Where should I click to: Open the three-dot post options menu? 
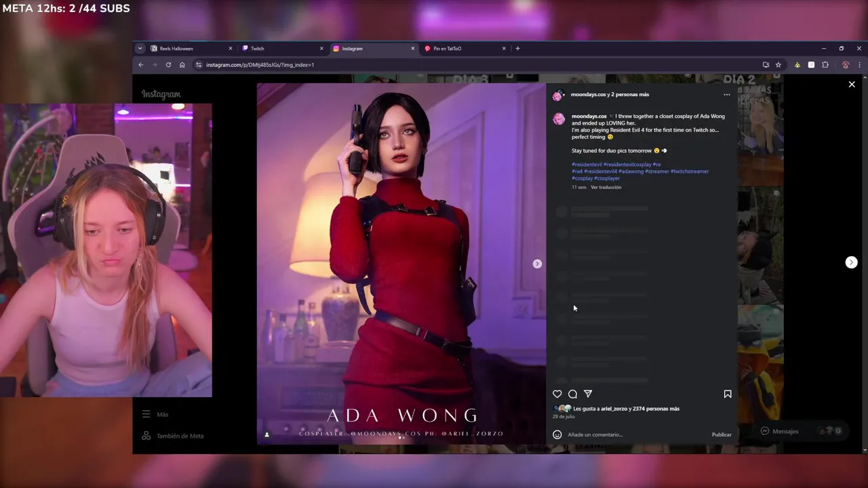[x=727, y=95]
